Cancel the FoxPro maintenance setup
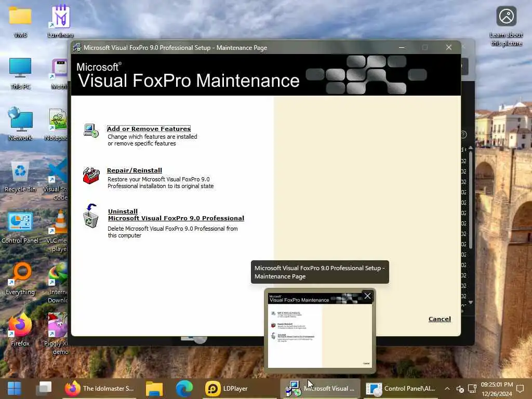This screenshot has width=532, height=399. point(440,319)
